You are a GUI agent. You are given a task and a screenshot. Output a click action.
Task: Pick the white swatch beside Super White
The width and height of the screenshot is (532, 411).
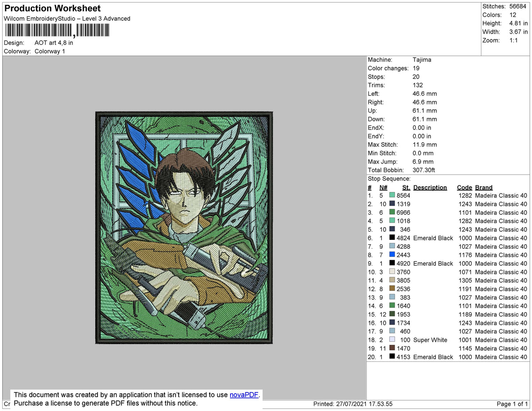[x=392, y=340]
